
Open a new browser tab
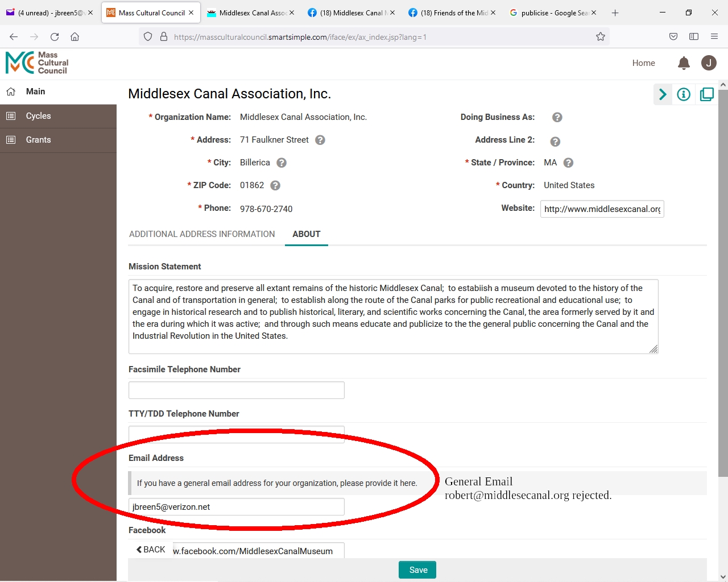click(615, 13)
